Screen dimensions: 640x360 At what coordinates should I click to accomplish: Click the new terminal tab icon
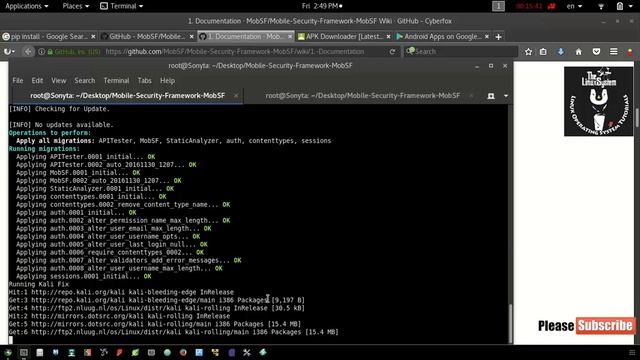pos(491,96)
